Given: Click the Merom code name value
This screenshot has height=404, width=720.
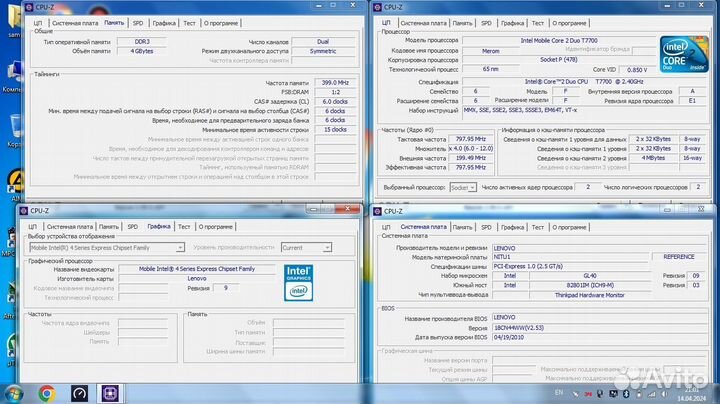Looking at the screenshot, I should click(490, 51).
